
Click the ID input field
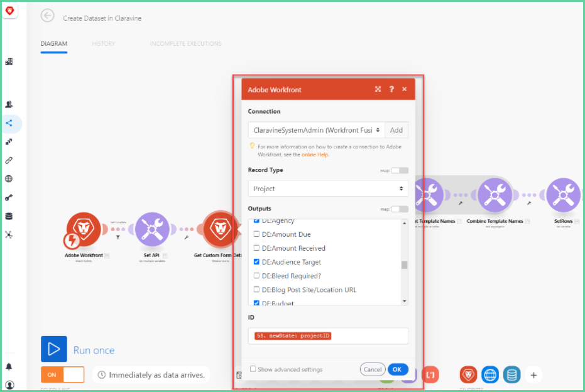click(328, 336)
